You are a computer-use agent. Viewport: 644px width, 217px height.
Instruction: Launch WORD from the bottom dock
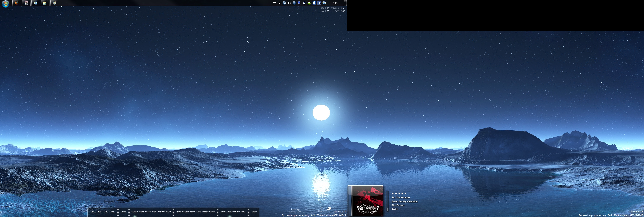coord(179,212)
